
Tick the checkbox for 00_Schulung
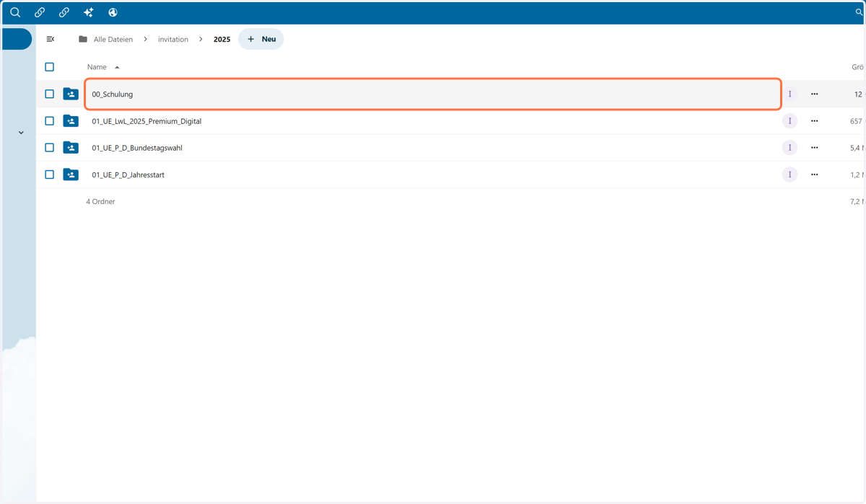[49, 94]
